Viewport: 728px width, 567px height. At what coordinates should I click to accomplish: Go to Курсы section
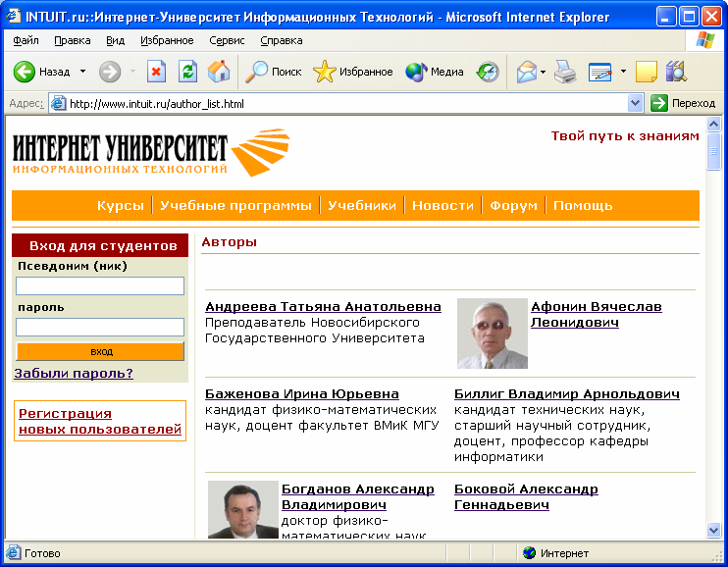pos(121,205)
